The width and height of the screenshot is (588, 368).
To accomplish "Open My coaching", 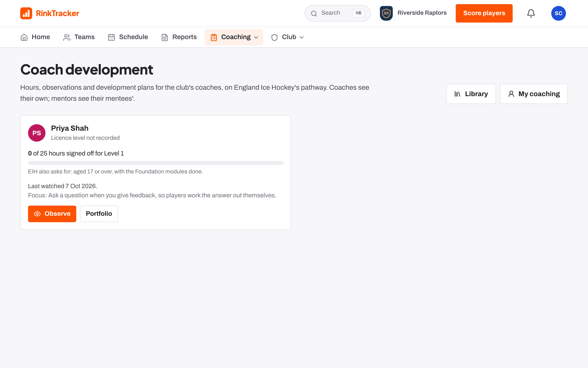I will tap(534, 94).
